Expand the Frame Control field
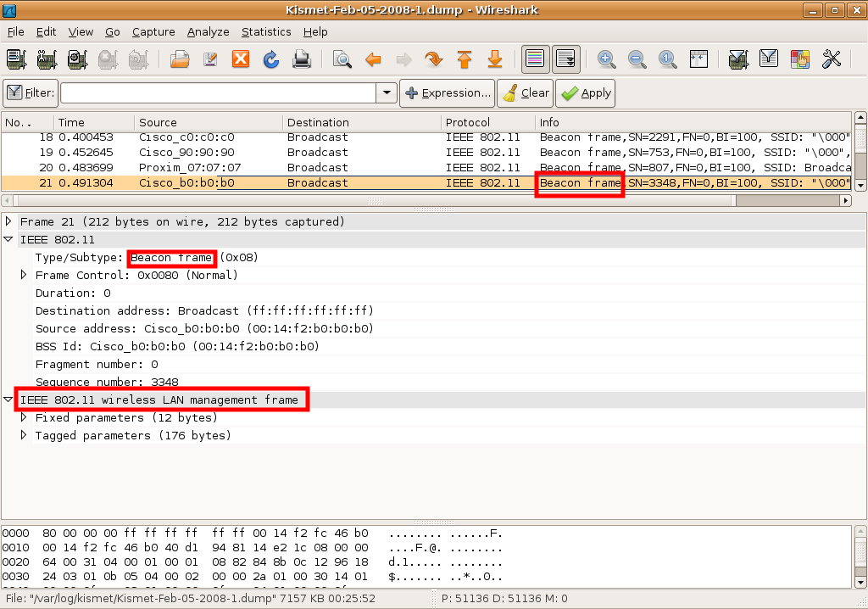Image resolution: width=868 pixels, height=609 pixels. click(x=24, y=275)
